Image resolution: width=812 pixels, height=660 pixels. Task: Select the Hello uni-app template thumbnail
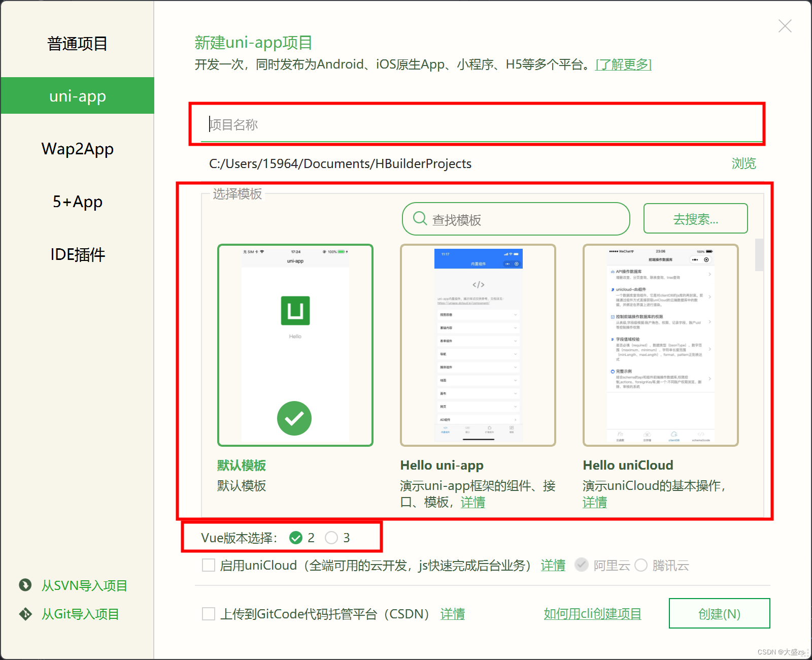(478, 345)
